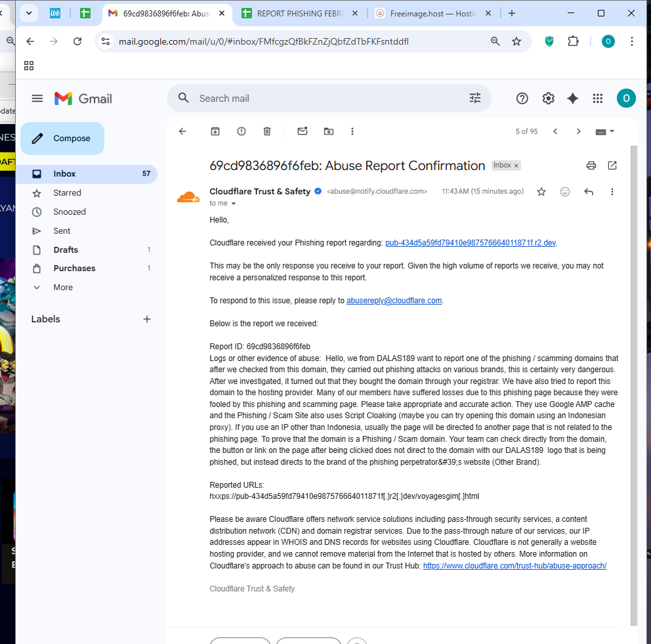Move email to folder icon

[x=328, y=132]
